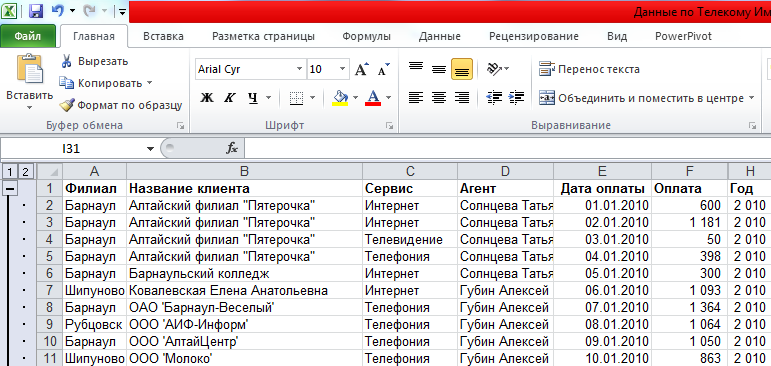
Task: Expand the Копировать dropdown arrow
Action: pyautogui.click(x=149, y=83)
